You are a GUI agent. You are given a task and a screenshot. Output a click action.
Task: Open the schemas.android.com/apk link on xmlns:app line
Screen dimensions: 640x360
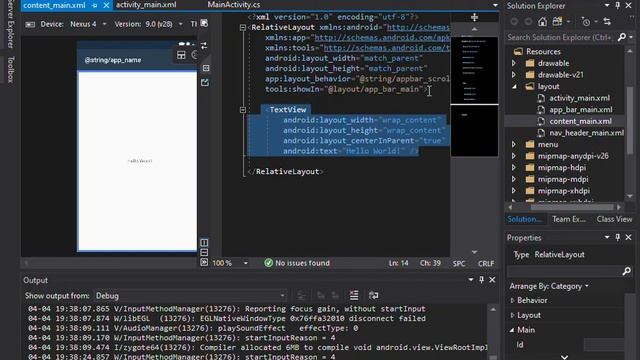[382, 38]
